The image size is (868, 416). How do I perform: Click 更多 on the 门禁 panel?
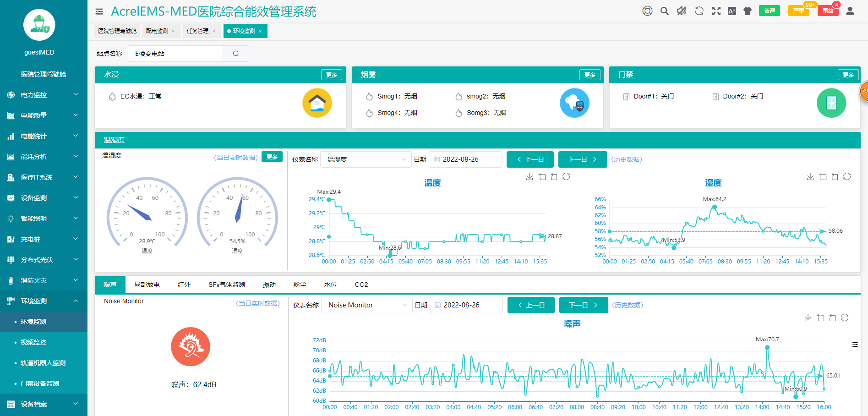[848, 74]
